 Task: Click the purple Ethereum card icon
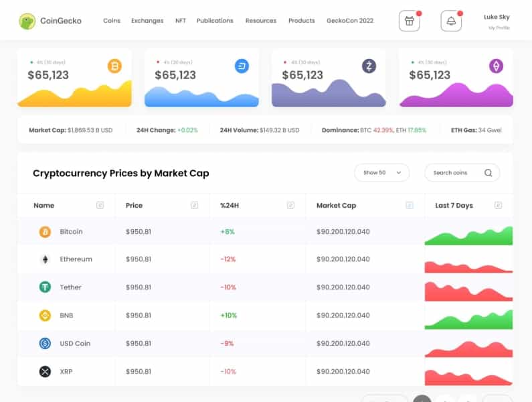[x=496, y=66]
